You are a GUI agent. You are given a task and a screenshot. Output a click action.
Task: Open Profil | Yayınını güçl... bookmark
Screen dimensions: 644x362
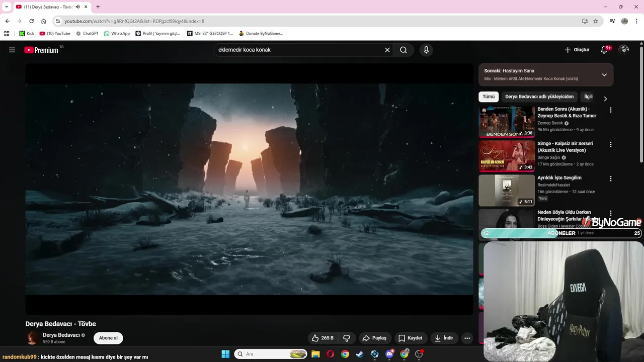158,34
